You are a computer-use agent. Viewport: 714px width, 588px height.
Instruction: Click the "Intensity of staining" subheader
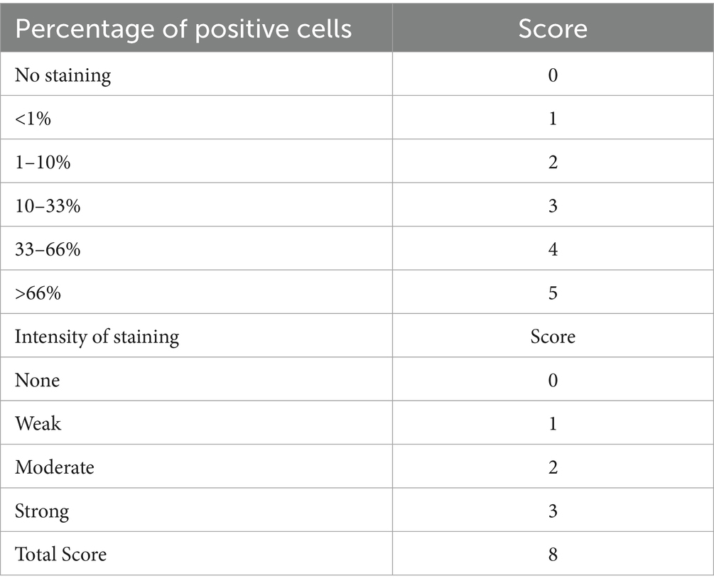(97, 336)
